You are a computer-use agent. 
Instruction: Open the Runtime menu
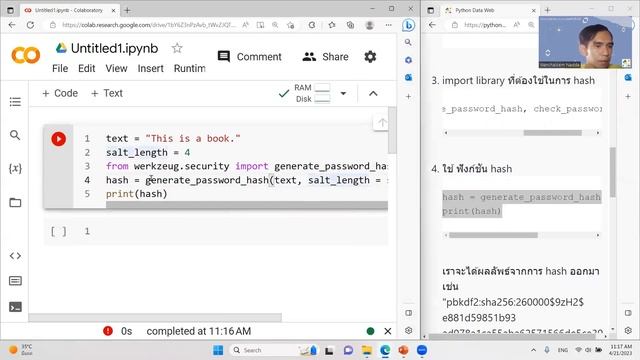click(x=189, y=69)
